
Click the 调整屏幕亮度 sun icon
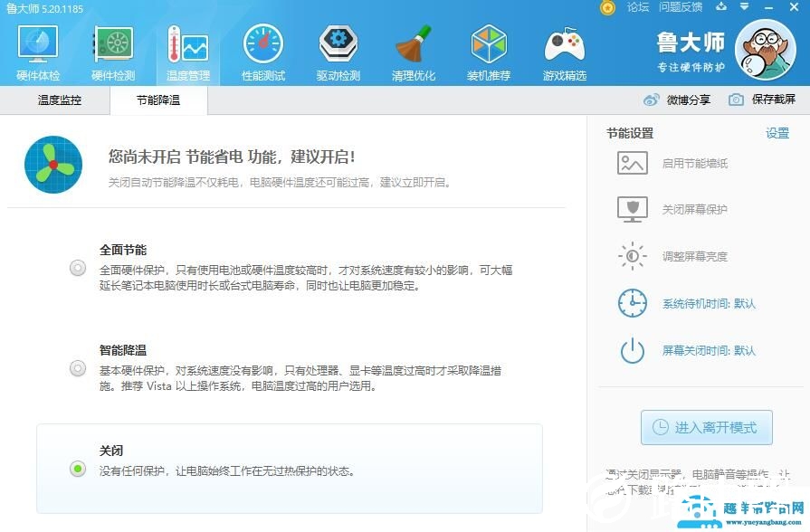pos(633,256)
